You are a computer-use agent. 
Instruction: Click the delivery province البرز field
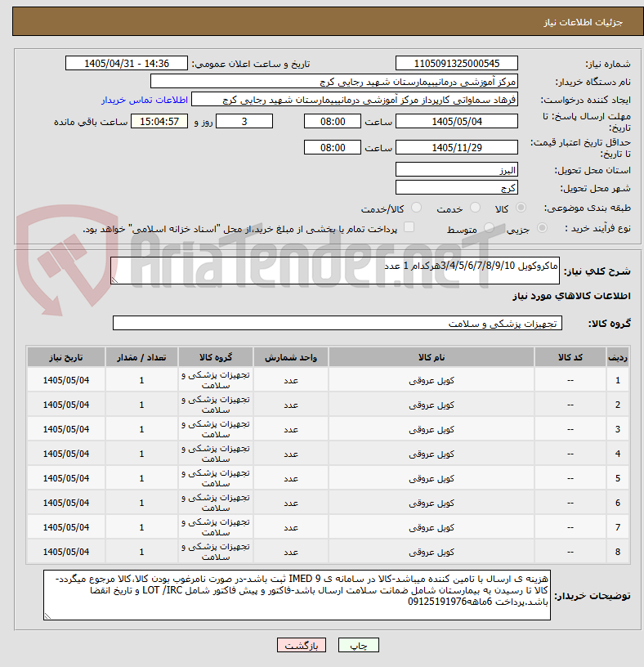(x=456, y=170)
